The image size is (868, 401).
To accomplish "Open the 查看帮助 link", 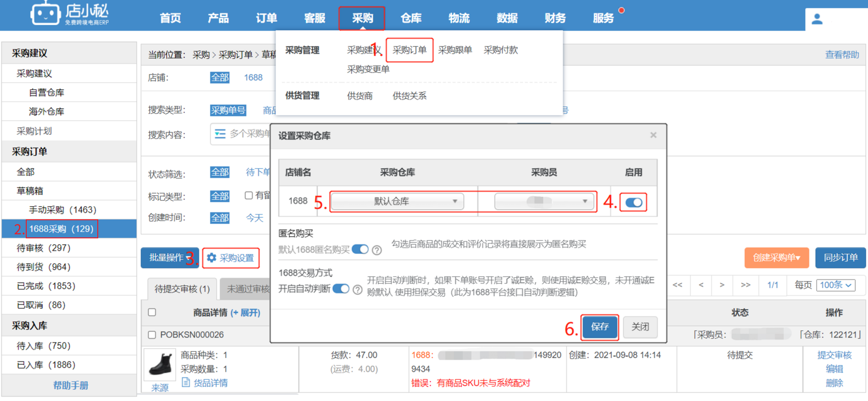I will [x=842, y=55].
